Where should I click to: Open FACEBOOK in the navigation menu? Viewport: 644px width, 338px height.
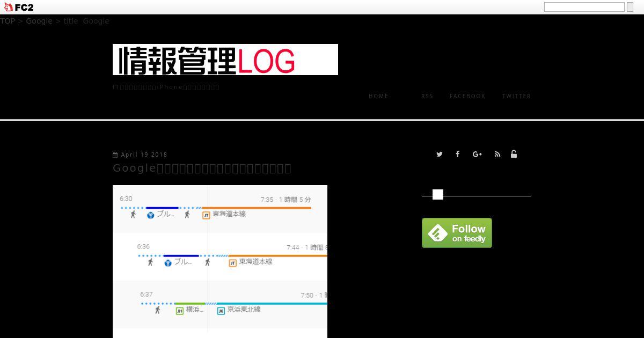tap(467, 96)
